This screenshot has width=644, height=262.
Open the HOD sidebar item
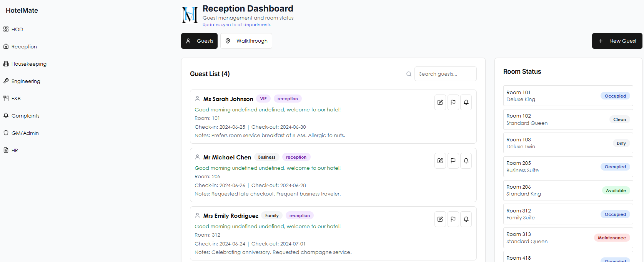(13, 29)
